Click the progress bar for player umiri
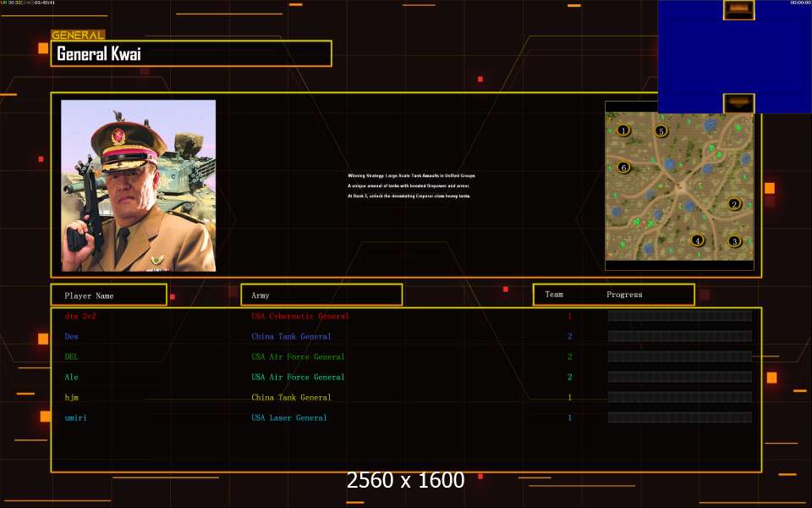 679,418
